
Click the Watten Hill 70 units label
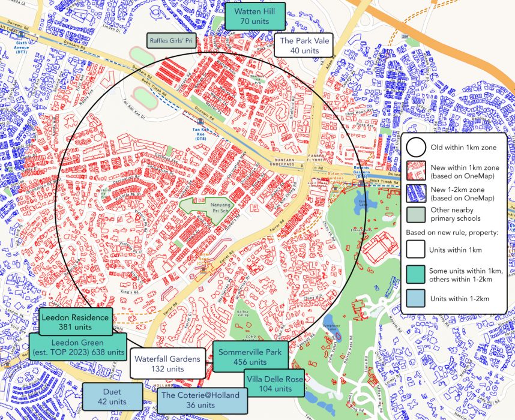pyautogui.click(x=255, y=16)
